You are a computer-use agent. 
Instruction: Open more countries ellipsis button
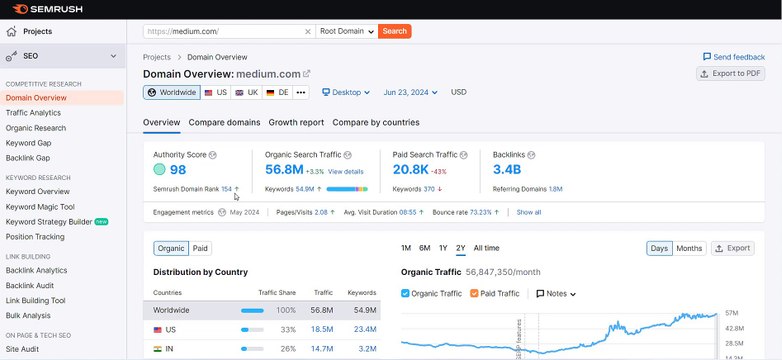[x=300, y=93]
